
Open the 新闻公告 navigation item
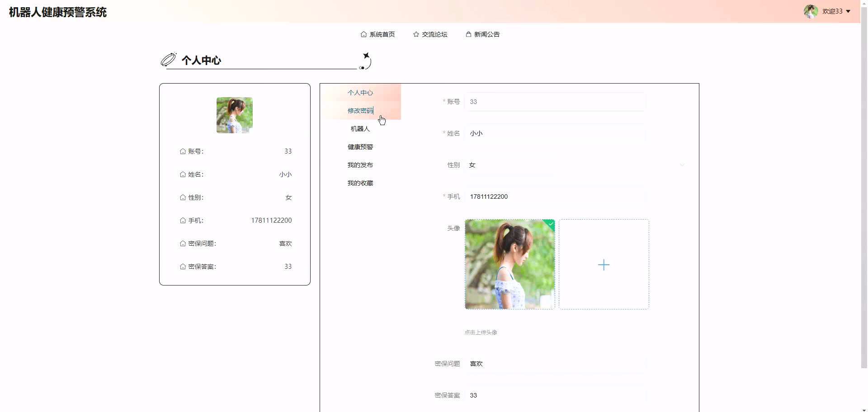tap(482, 34)
